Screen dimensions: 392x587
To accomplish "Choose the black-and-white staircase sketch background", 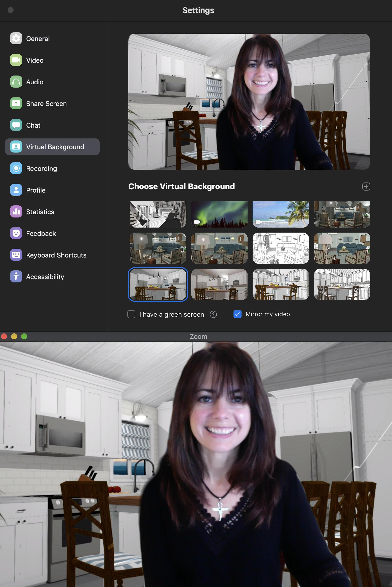I will pos(158,214).
